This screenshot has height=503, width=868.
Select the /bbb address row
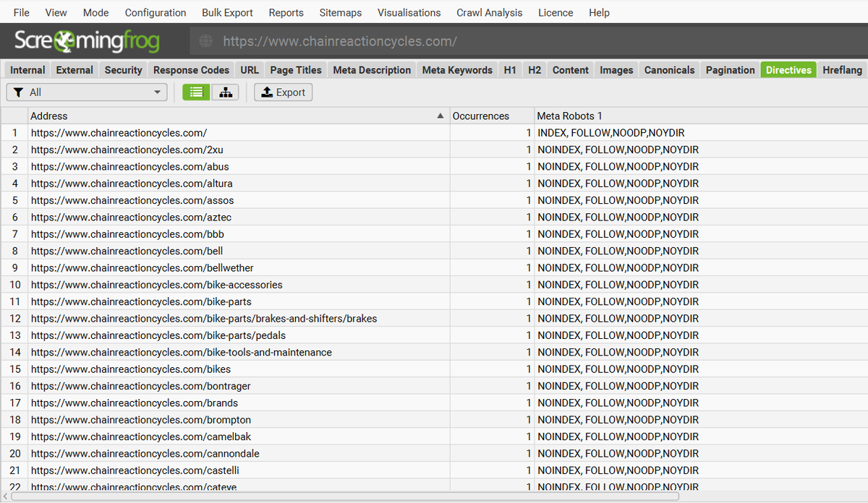pos(434,234)
